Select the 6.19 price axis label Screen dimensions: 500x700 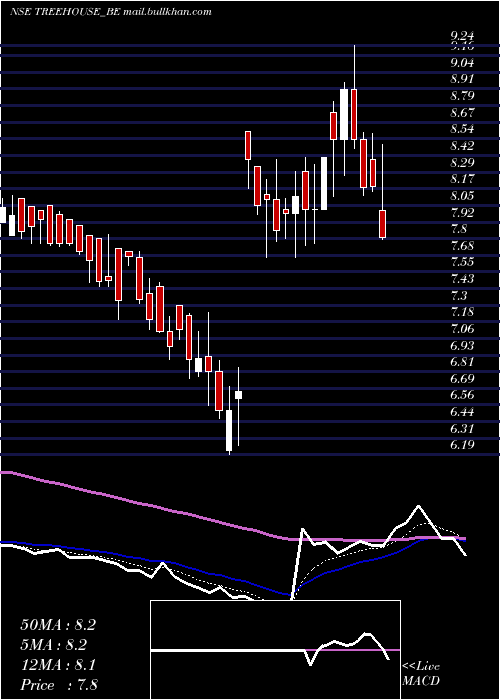tap(462, 445)
